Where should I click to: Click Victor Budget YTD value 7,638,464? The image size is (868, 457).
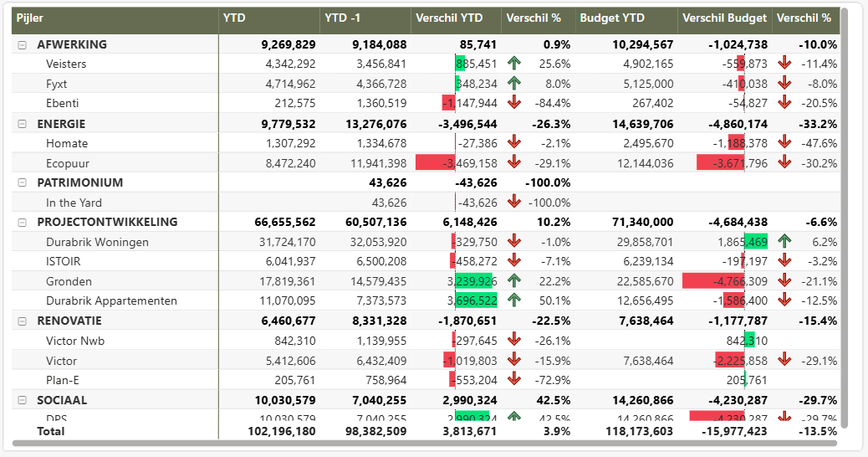point(648,362)
